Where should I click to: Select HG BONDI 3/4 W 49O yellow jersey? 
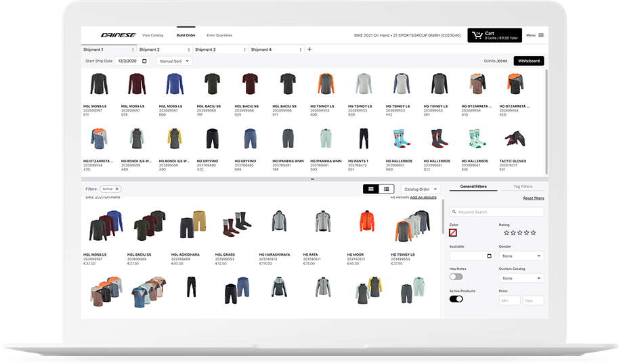point(174,139)
